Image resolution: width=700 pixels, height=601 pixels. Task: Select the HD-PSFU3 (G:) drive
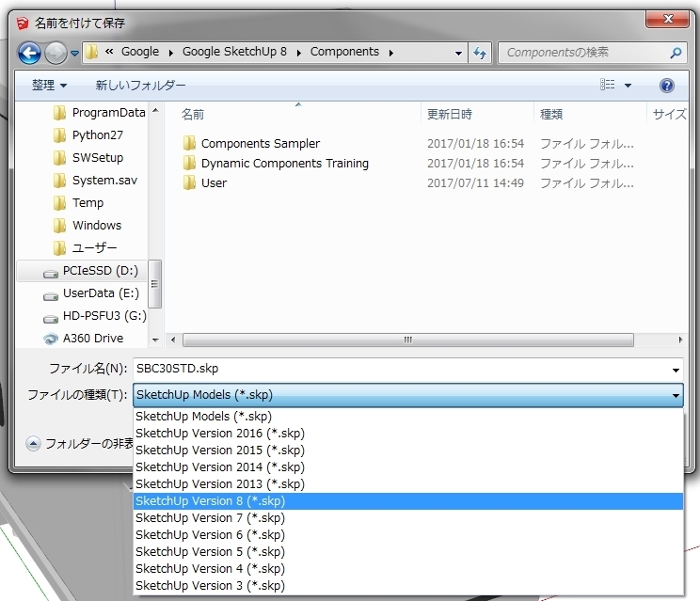[x=94, y=316]
